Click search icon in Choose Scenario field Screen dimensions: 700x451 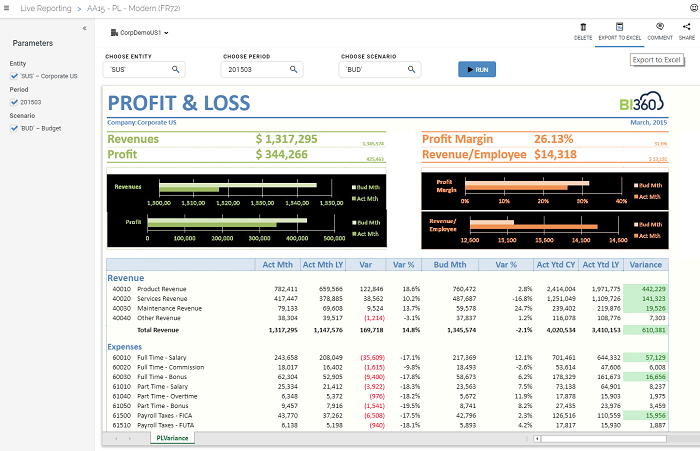pos(413,70)
